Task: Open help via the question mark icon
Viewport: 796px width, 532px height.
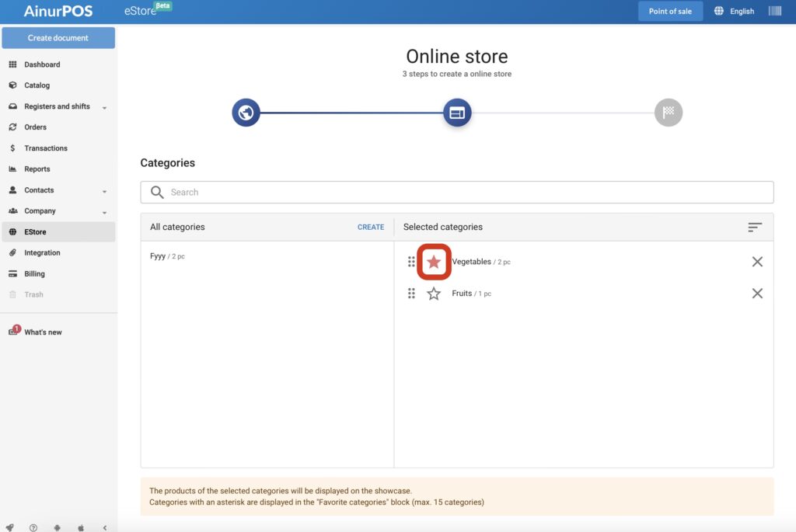Action: tap(33, 527)
